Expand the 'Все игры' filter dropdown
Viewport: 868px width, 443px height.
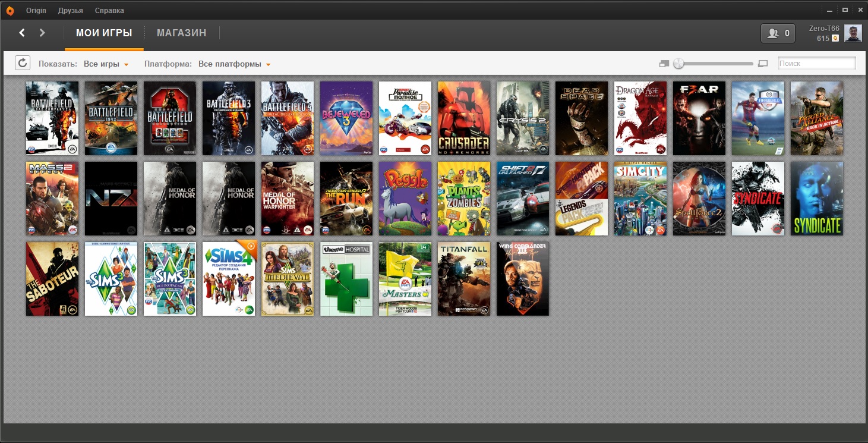(x=106, y=64)
